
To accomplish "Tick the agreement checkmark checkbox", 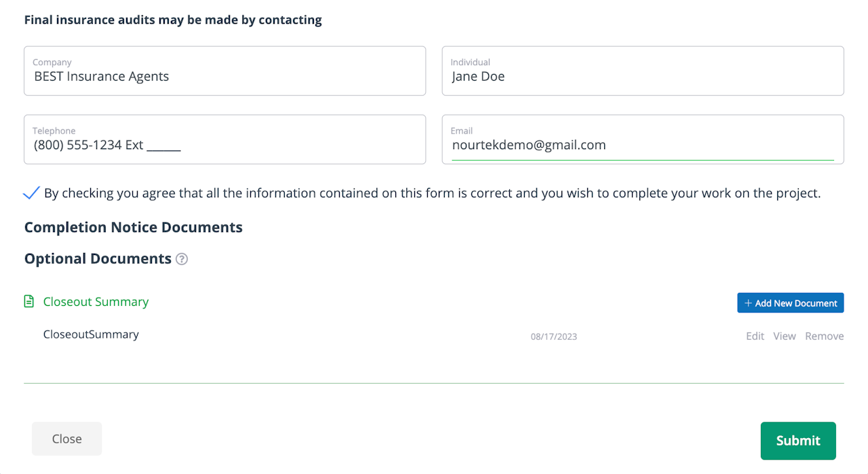I will (x=31, y=193).
